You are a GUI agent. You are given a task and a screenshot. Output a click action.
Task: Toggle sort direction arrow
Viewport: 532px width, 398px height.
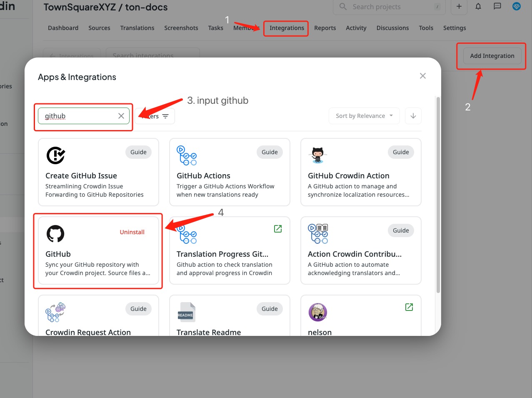(x=413, y=116)
